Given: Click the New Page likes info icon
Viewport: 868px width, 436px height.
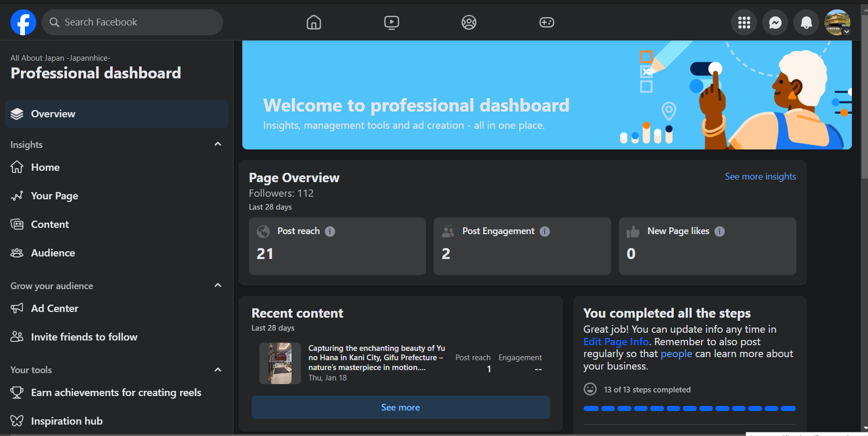Looking at the screenshot, I should [720, 231].
